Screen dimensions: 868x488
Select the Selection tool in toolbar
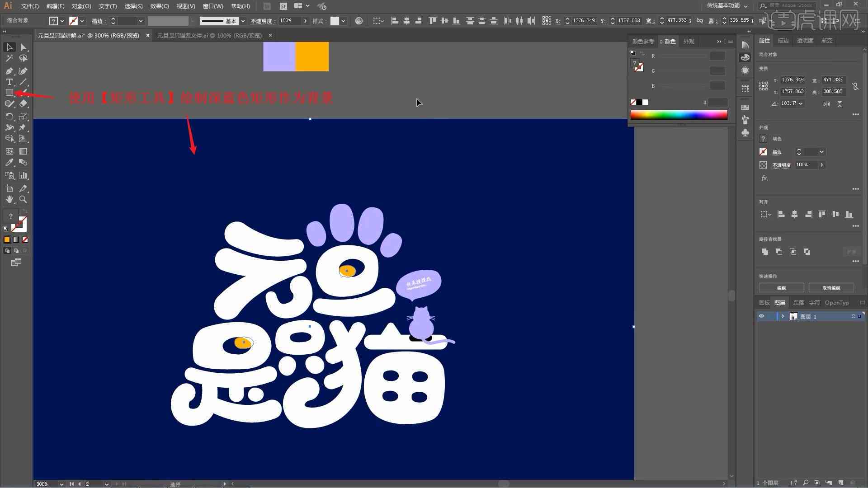(8, 47)
